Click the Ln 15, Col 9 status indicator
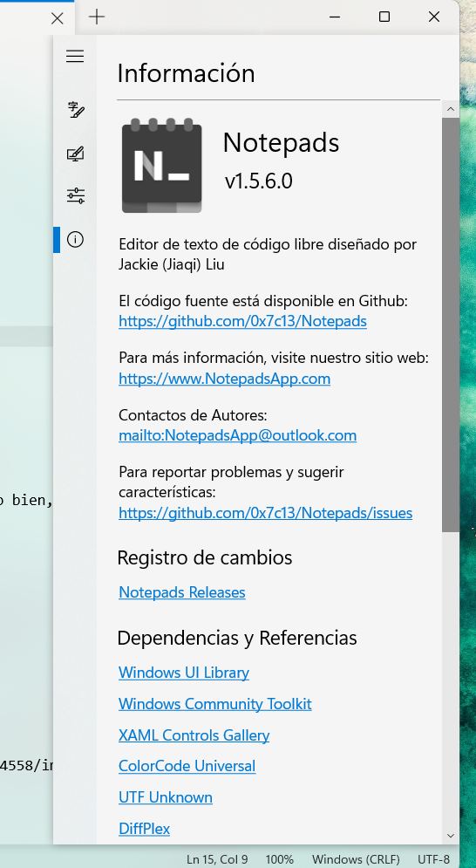 pyautogui.click(x=217, y=859)
